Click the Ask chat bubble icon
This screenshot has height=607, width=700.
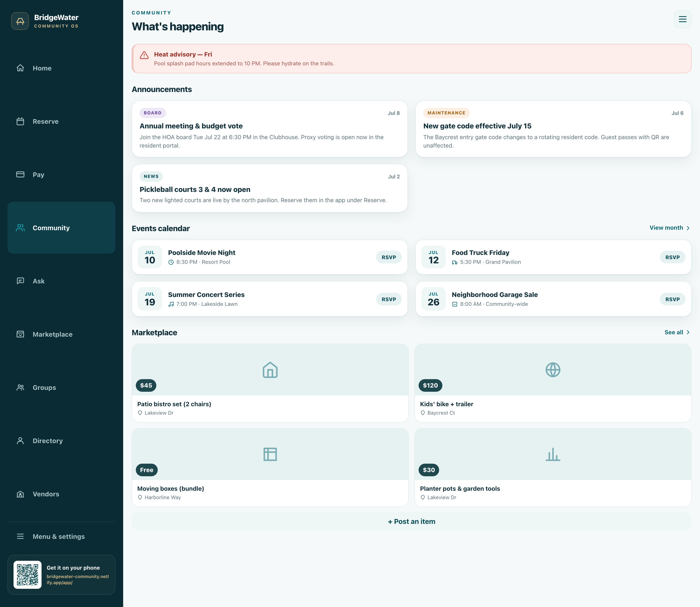point(20,281)
